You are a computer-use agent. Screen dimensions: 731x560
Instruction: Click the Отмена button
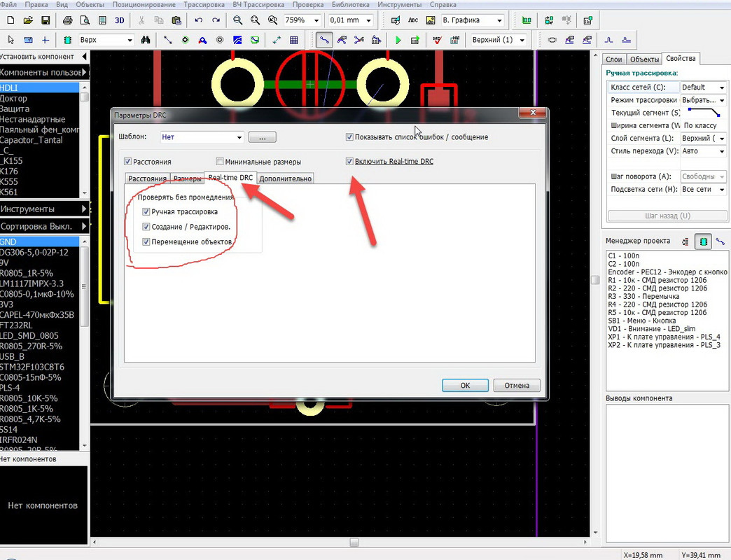(517, 385)
